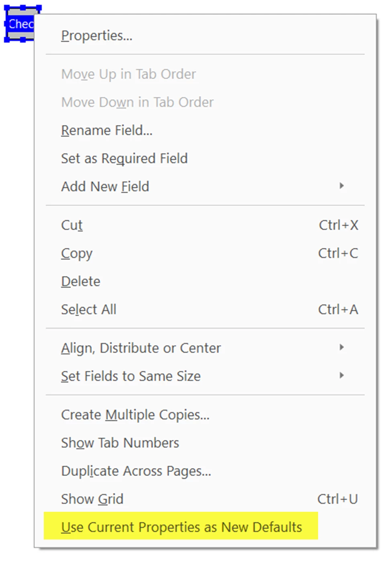The height and width of the screenshot is (564, 392).
Task: Toggle Show Grid option
Action: click(205, 499)
